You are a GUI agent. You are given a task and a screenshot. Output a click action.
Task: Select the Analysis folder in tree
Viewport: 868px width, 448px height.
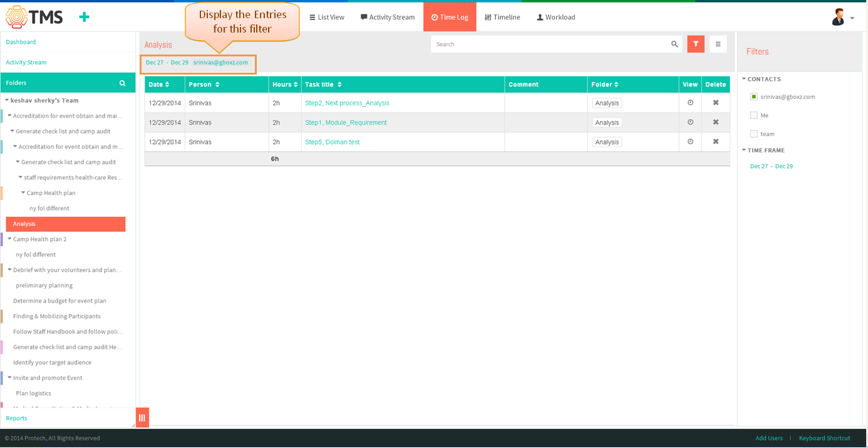pos(66,224)
